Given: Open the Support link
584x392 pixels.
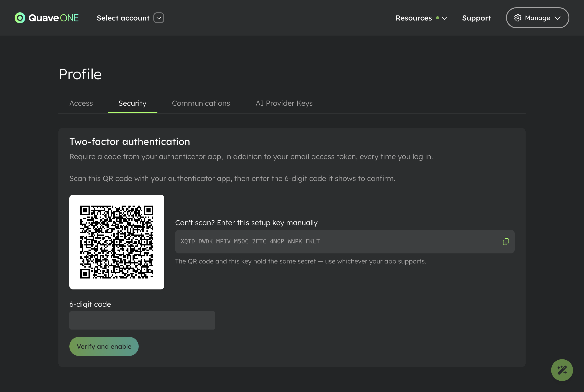Looking at the screenshot, I should pos(476,18).
